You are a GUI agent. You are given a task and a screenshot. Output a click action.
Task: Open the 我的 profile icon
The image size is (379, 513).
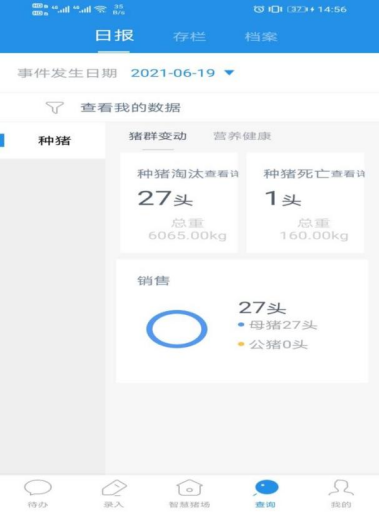point(341,488)
